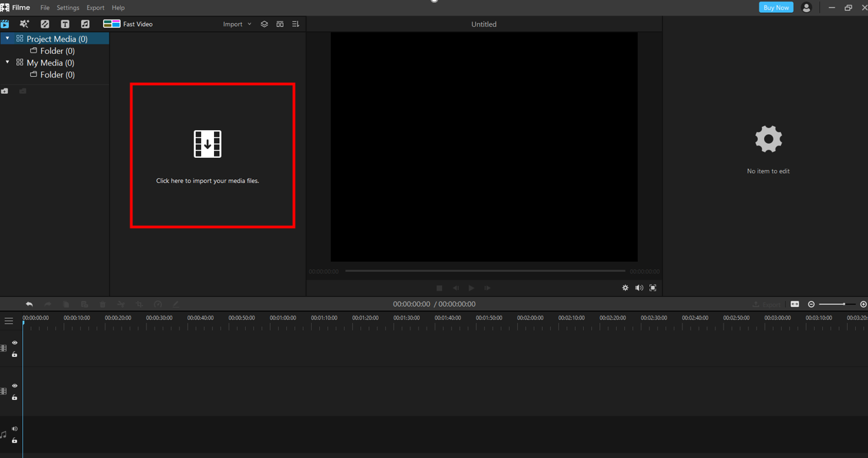The image size is (868, 458).
Task: Open the Text tab icon
Action: 65,24
